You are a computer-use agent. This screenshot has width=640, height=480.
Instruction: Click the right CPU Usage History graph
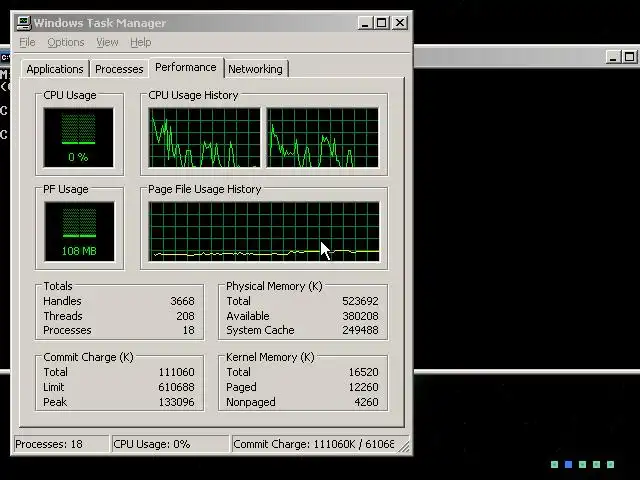pos(322,138)
